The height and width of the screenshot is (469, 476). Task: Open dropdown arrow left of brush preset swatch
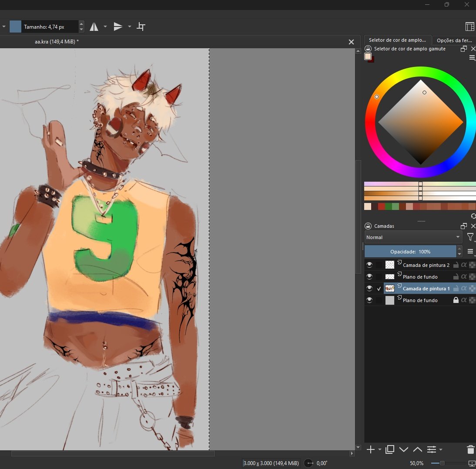4,27
